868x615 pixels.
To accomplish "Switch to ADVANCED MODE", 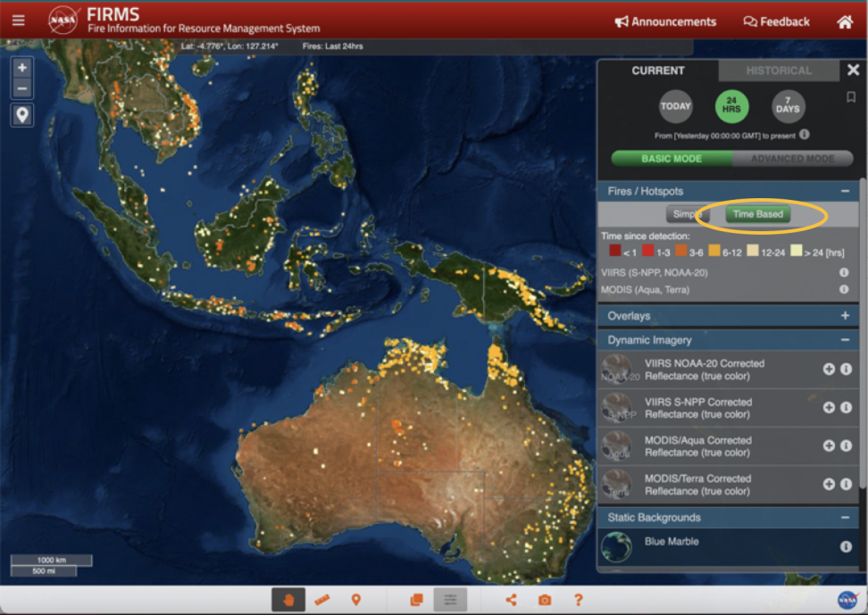I will 793,158.
